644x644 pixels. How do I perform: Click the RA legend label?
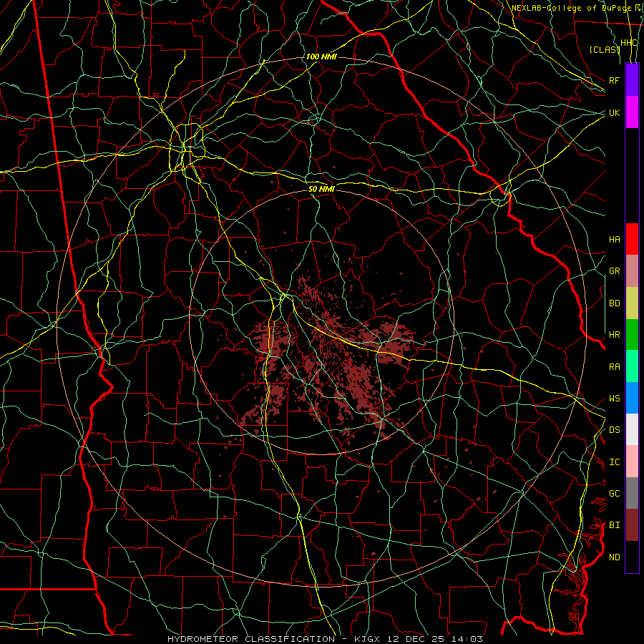[614, 367]
